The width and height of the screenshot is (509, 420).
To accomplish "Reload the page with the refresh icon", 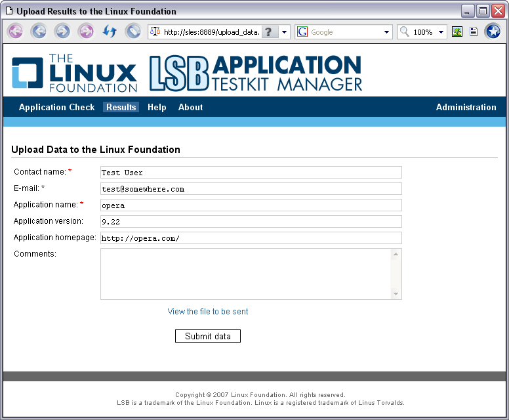I will (110, 32).
